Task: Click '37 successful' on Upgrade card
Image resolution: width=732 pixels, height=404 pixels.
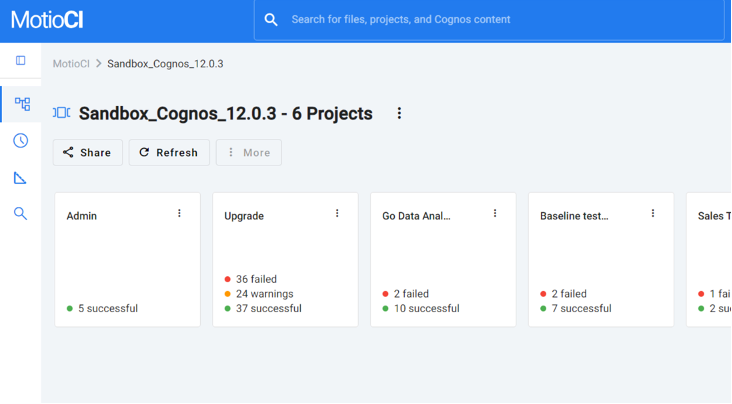Action: [268, 308]
